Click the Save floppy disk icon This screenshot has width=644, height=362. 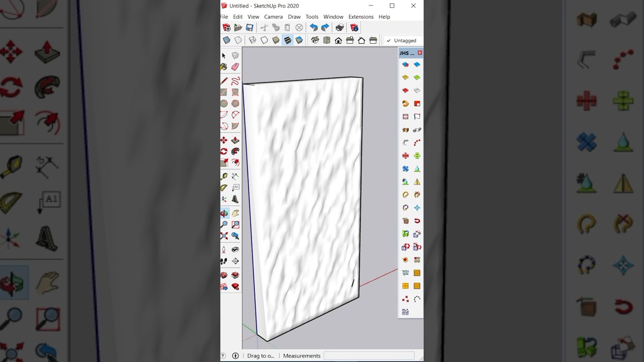pyautogui.click(x=250, y=28)
